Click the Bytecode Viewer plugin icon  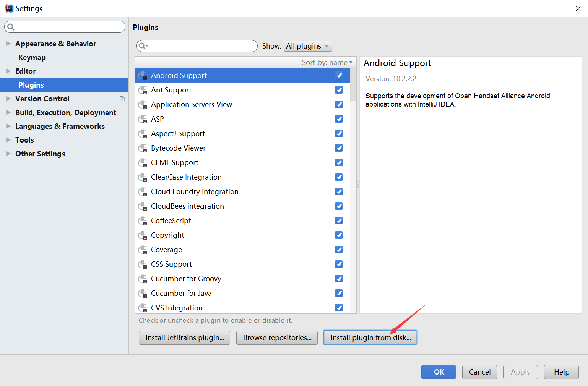coord(143,148)
